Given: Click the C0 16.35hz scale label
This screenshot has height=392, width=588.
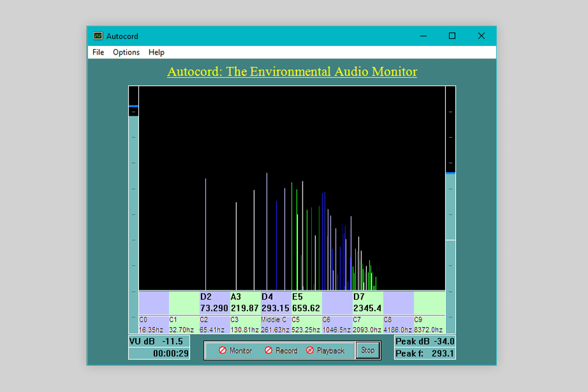Looking at the screenshot, I should pyautogui.click(x=154, y=325).
